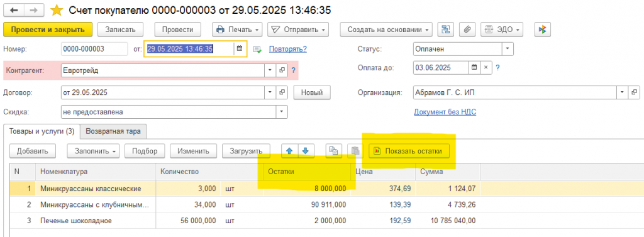644x237 pixels.
Task: Open the Отправить dropdown menu
Action: point(298,29)
